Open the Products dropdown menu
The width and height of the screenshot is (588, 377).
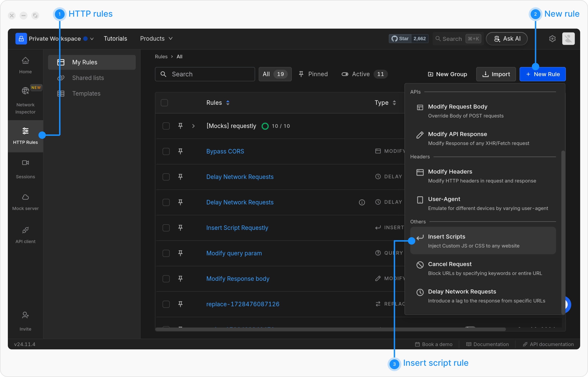click(156, 39)
